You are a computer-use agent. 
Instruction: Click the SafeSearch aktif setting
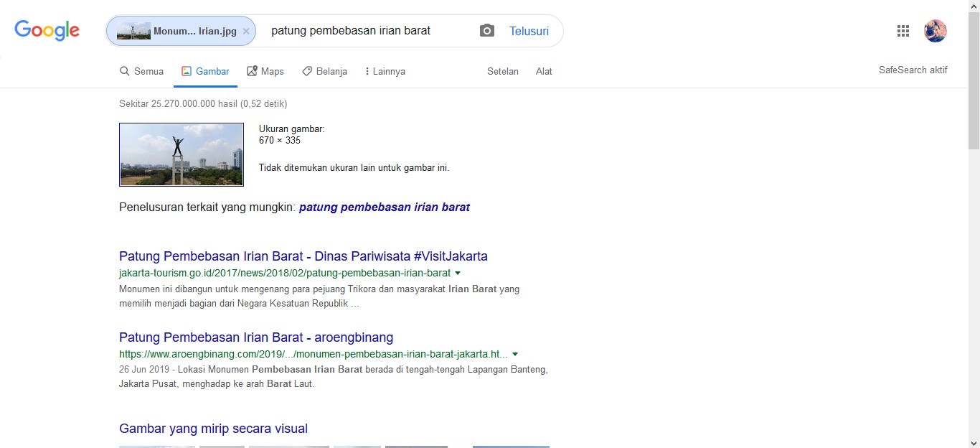913,70
